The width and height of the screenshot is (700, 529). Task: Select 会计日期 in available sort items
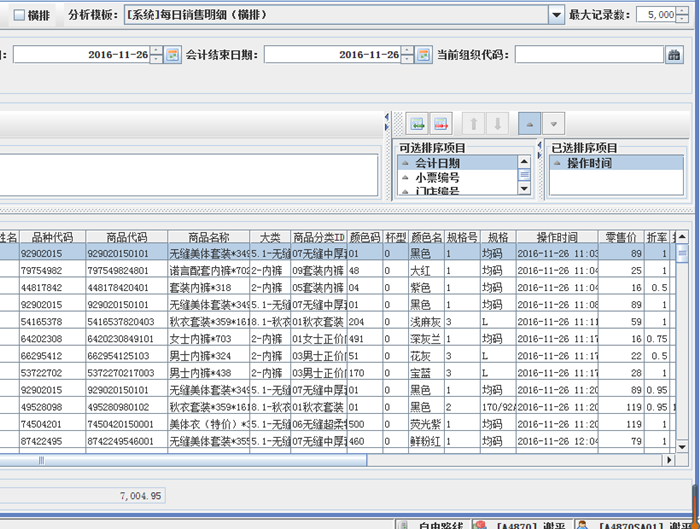[x=437, y=163]
